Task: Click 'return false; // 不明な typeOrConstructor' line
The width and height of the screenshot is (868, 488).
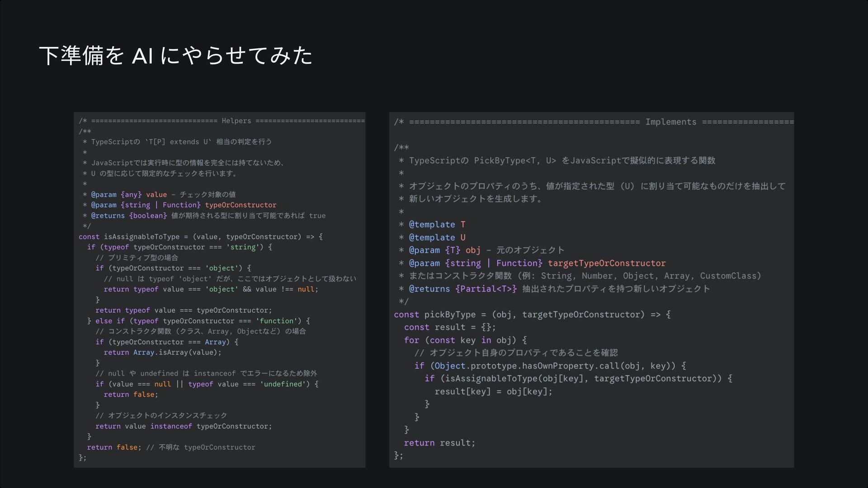Action: tap(171, 447)
